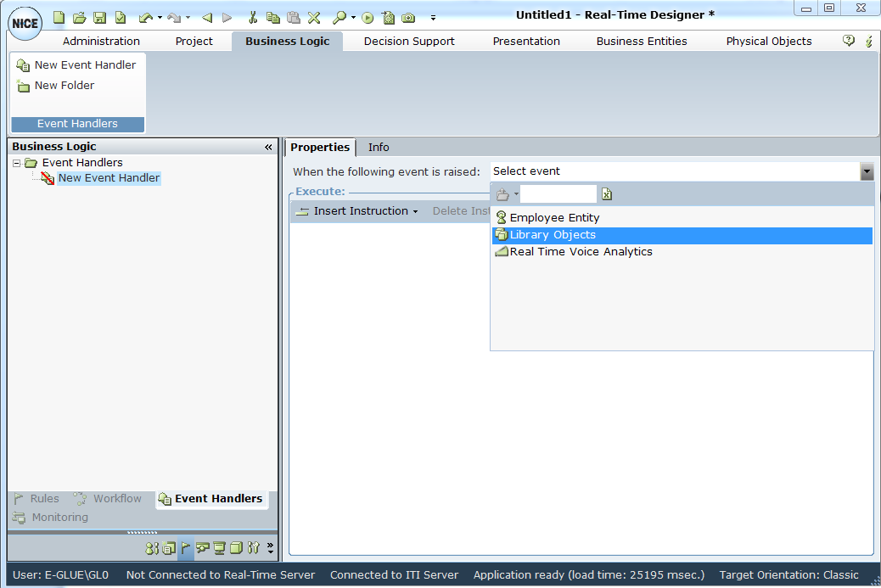The image size is (881, 588).
Task: Click the clear filter icon beside search box
Action: tap(607, 194)
